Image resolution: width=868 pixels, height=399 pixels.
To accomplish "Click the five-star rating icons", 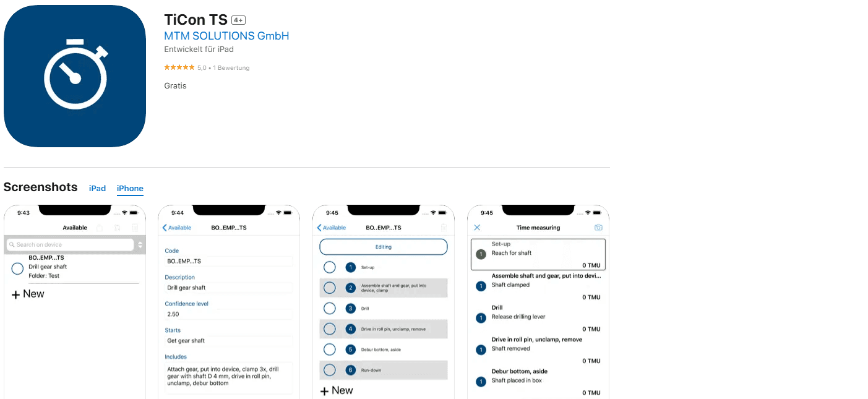I will click(x=179, y=67).
